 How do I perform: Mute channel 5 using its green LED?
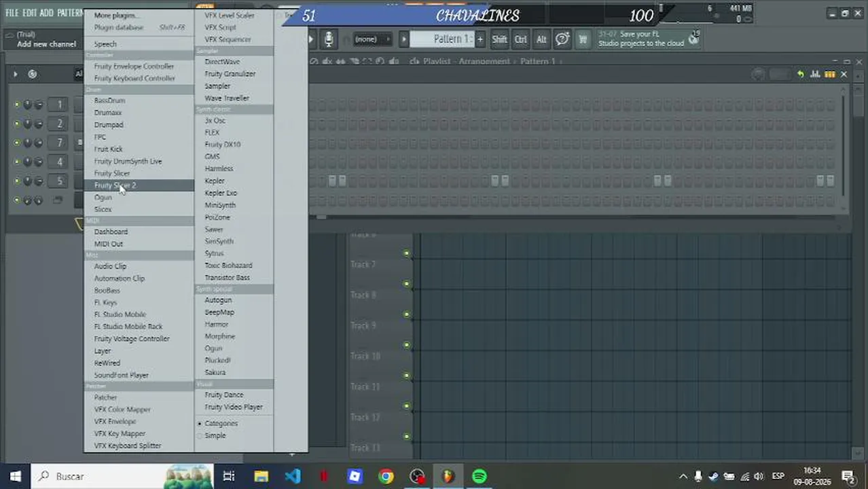tap(17, 181)
